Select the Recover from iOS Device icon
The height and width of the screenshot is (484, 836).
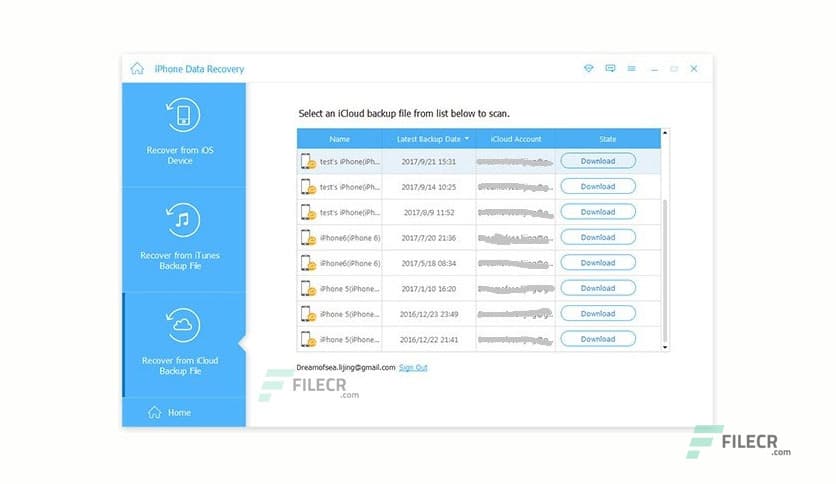pos(183,115)
